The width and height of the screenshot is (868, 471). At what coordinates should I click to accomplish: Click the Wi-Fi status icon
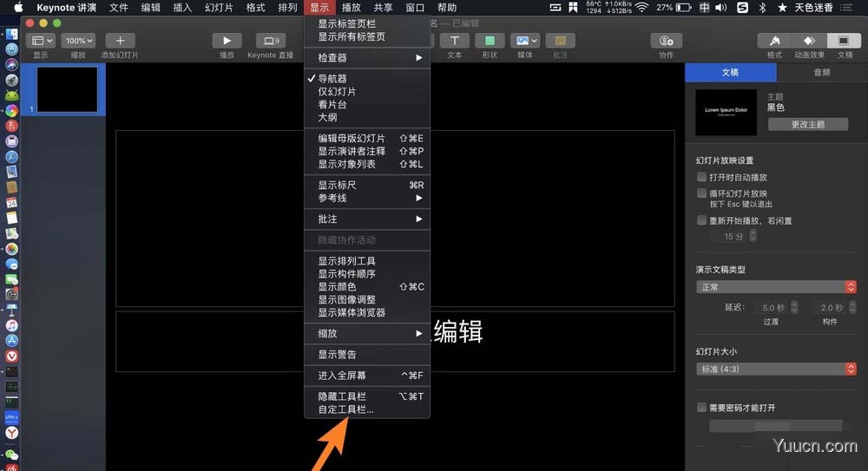pyautogui.click(x=642, y=7)
